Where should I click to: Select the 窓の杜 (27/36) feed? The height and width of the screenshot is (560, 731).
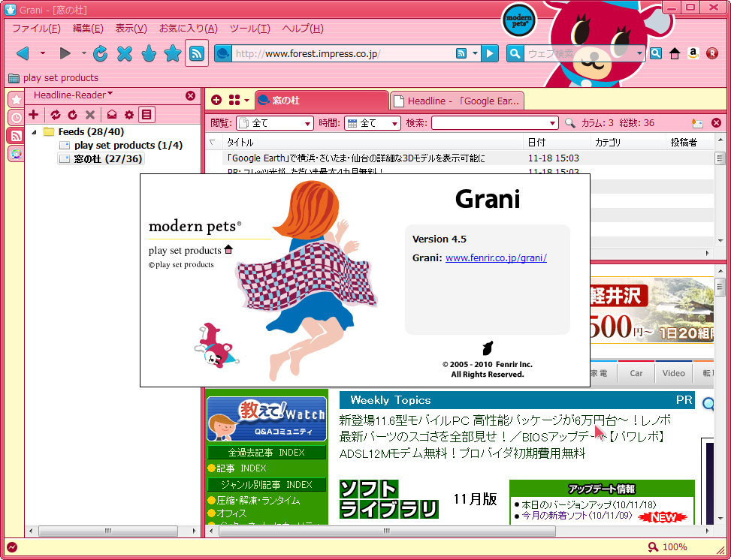click(x=101, y=159)
